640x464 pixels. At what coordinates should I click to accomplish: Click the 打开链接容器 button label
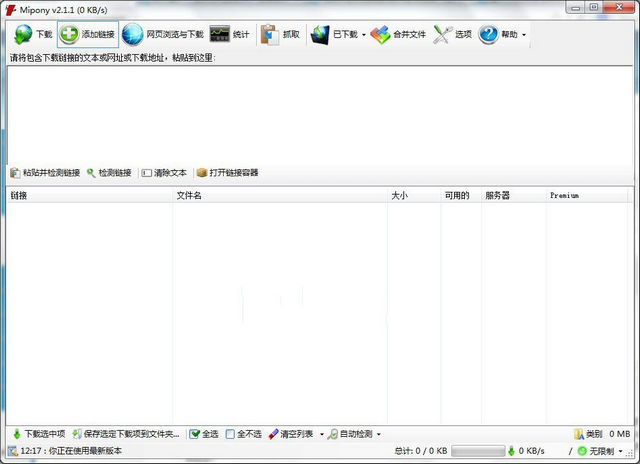(x=234, y=173)
